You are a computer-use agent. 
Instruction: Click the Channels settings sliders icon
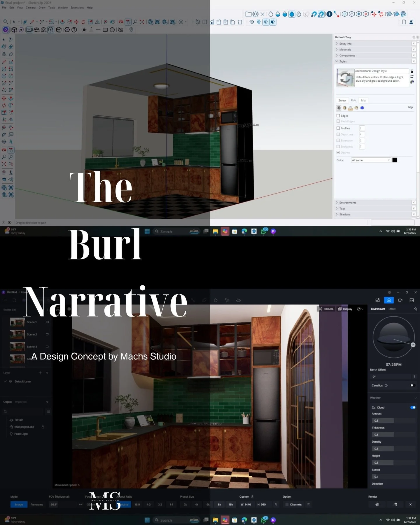click(308, 505)
